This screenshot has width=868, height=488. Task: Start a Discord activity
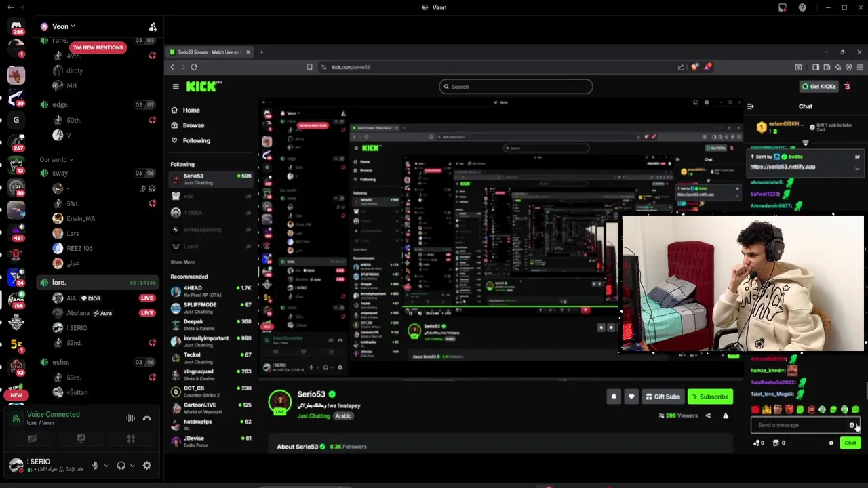pyautogui.click(x=131, y=439)
